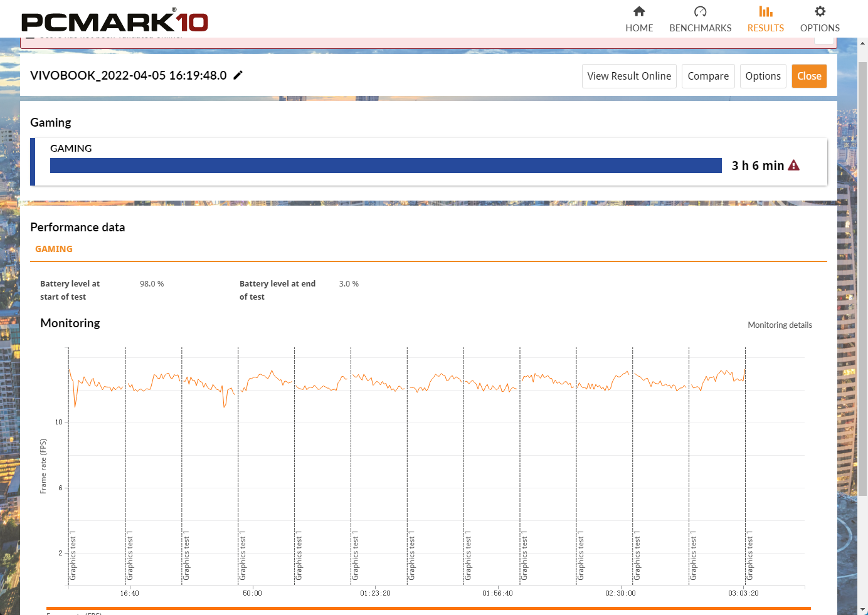Close the result with orange Close button

808,76
